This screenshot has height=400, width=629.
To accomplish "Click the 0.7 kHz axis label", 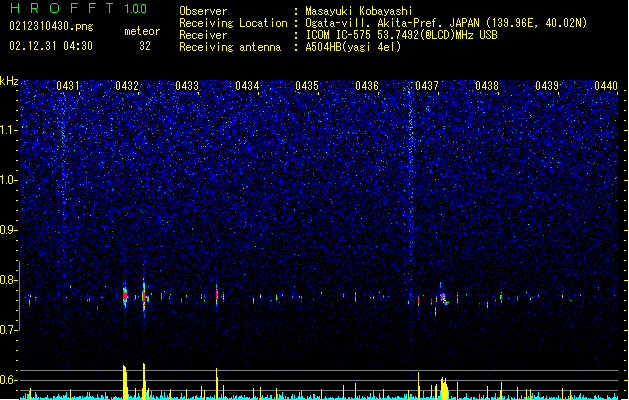I will click(9, 330).
